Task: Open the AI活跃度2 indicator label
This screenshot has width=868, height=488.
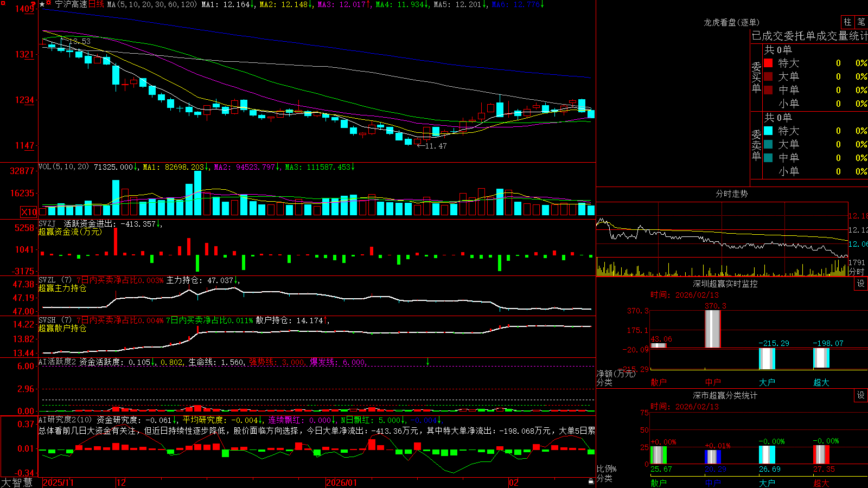Action: 58,362
